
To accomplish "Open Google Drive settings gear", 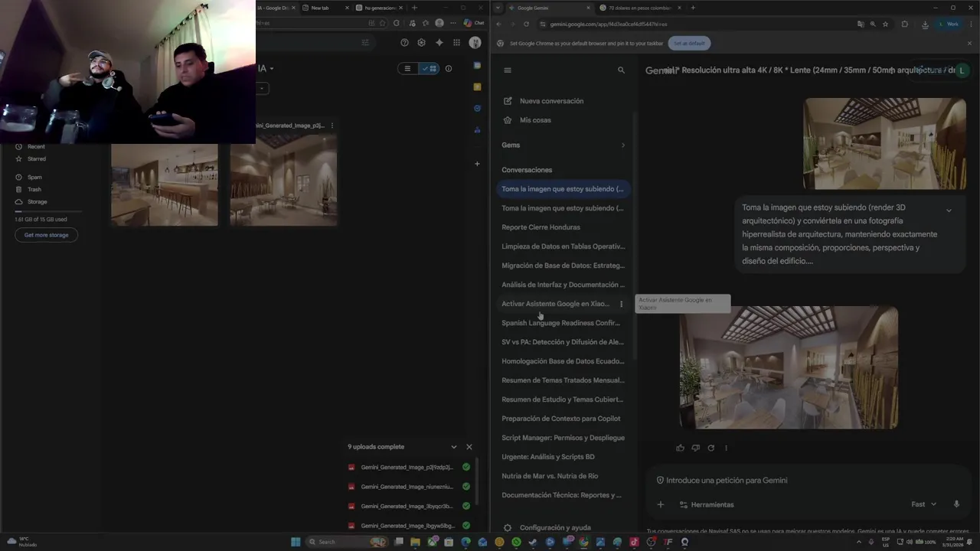I will (x=421, y=43).
